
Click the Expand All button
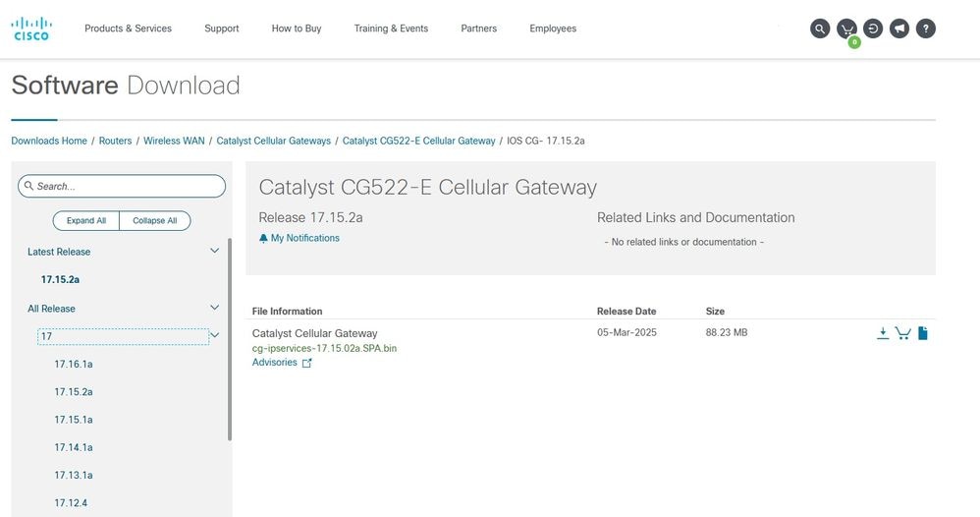(x=86, y=220)
